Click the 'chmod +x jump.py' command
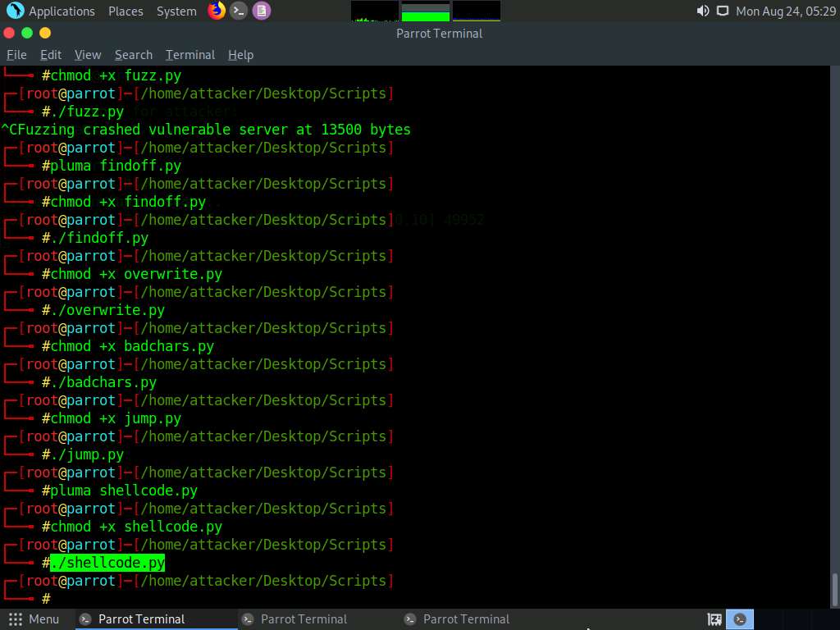The image size is (840, 630). point(115,418)
